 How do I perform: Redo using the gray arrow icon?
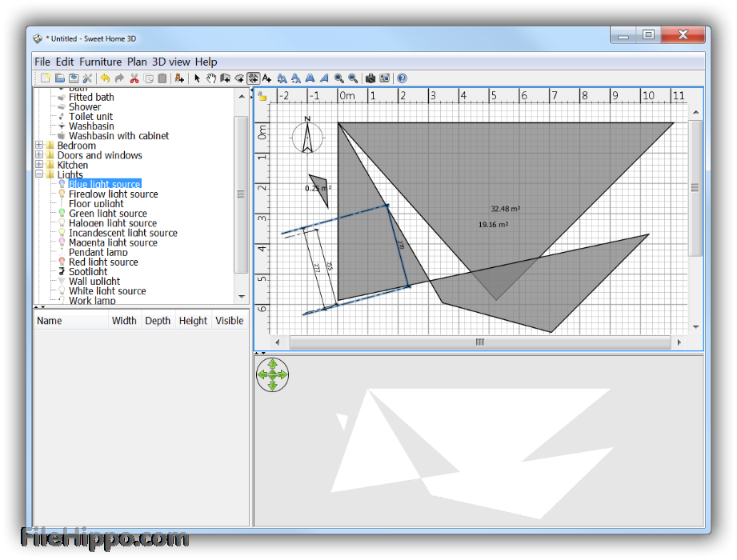119,78
